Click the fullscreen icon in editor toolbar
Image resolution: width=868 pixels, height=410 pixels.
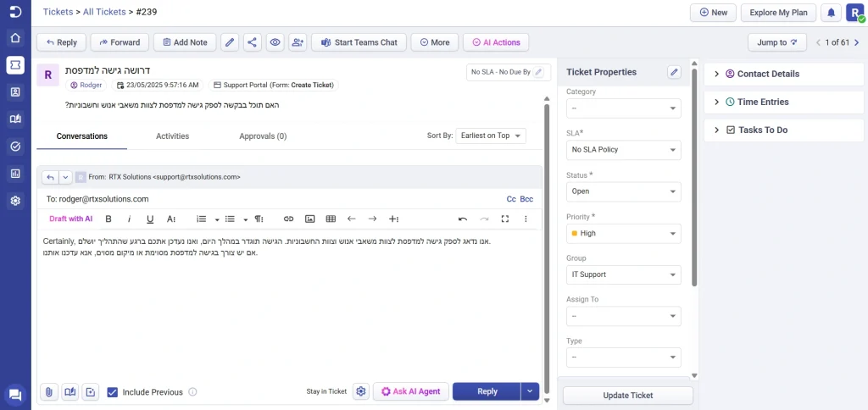tap(505, 219)
